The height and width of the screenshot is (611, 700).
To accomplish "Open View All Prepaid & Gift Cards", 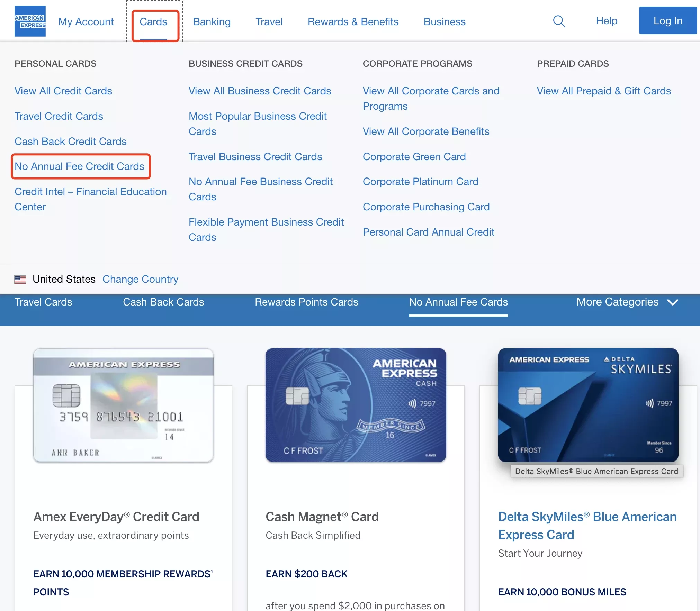I will click(x=604, y=91).
